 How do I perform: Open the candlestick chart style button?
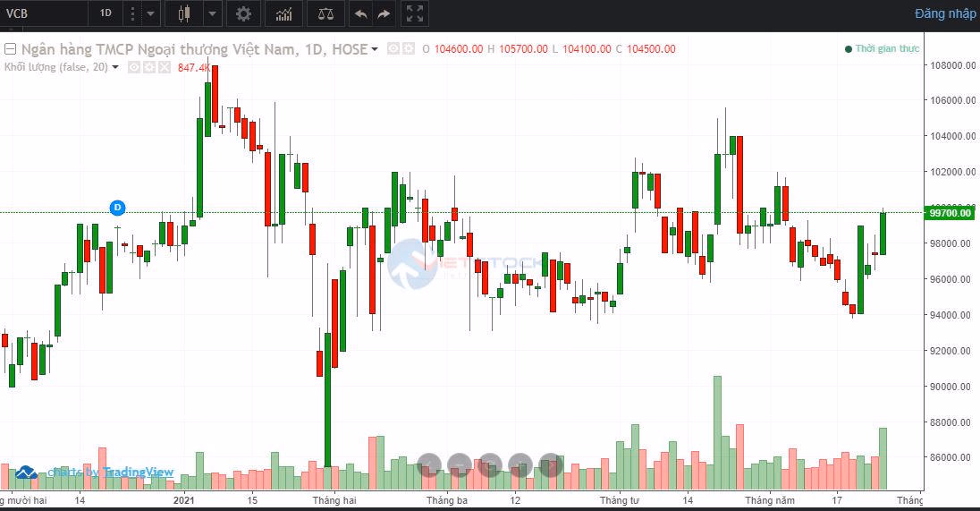[x=185, y=13]
